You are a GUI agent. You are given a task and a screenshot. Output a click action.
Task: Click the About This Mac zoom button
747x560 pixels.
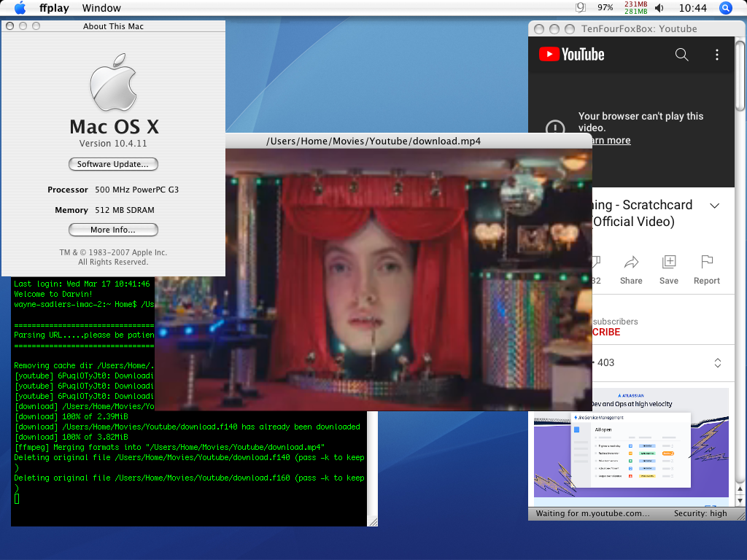coord(36,26)
